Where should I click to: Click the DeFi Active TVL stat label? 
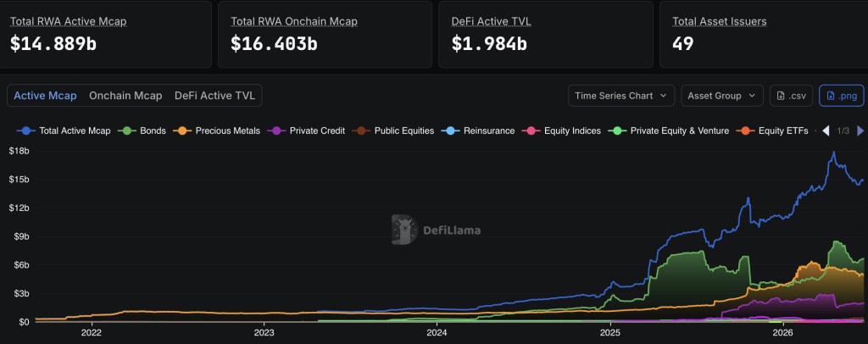click(491, 21)
